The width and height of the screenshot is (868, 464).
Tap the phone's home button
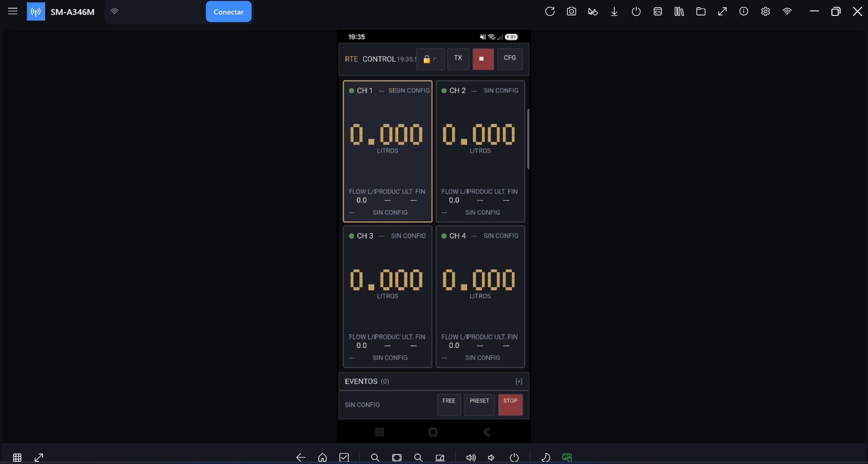pyautogui.click(x=433, y=432)
